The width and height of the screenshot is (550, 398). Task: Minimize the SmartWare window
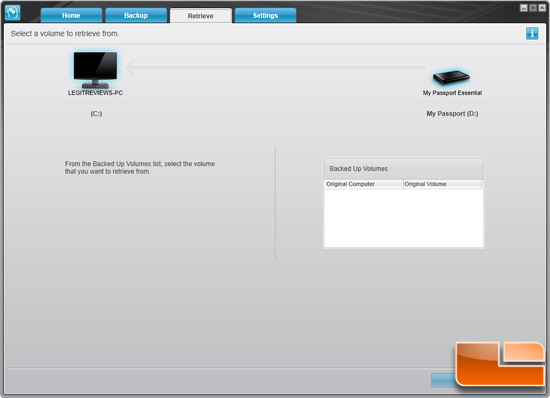523,8
